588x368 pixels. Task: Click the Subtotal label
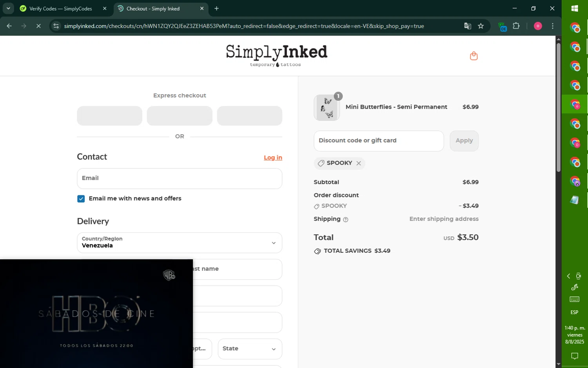point(326,182)
